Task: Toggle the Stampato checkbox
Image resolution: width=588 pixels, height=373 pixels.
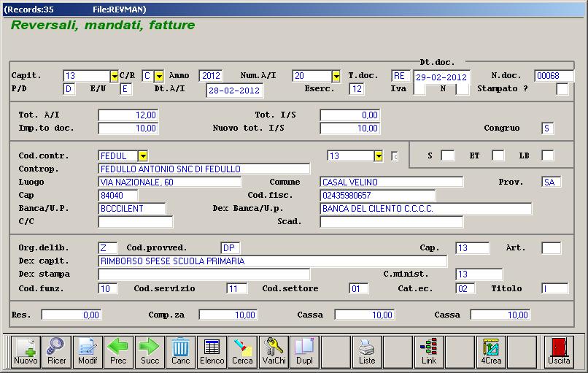Action: pos(562,89)
